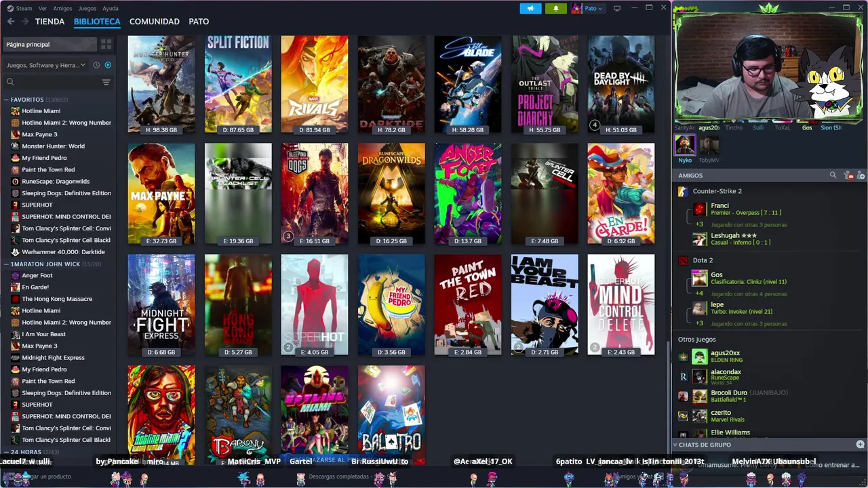Image resolution: width=868 pixels, height=488 pixels.
Task: Click the Big Picture monitor icon
Action: 616,8
